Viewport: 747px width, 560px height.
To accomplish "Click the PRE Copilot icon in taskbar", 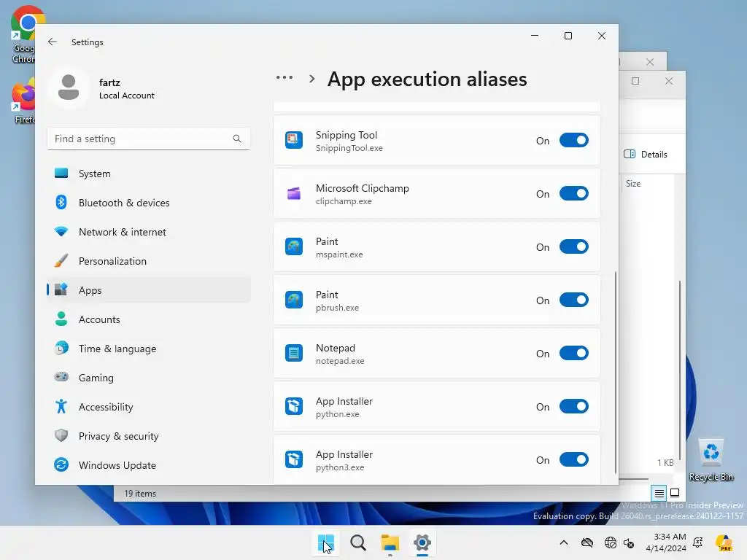I will pyautogui.click(x=724, y=542).
